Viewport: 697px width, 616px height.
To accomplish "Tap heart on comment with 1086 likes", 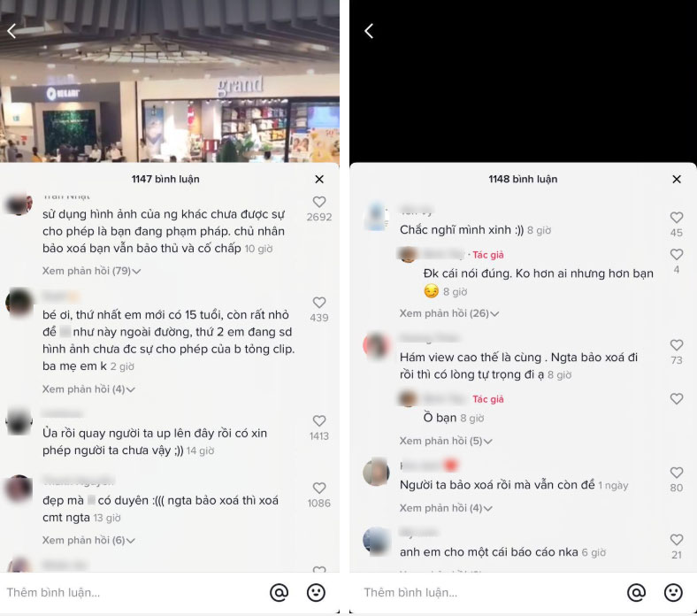I will [x=319, y=488].
